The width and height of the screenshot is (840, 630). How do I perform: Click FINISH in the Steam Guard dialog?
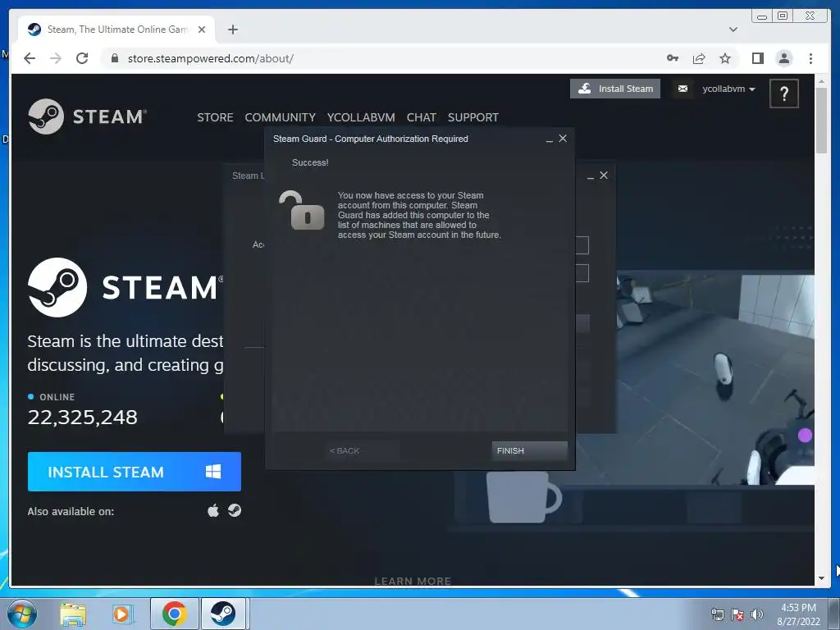(529, 450)
